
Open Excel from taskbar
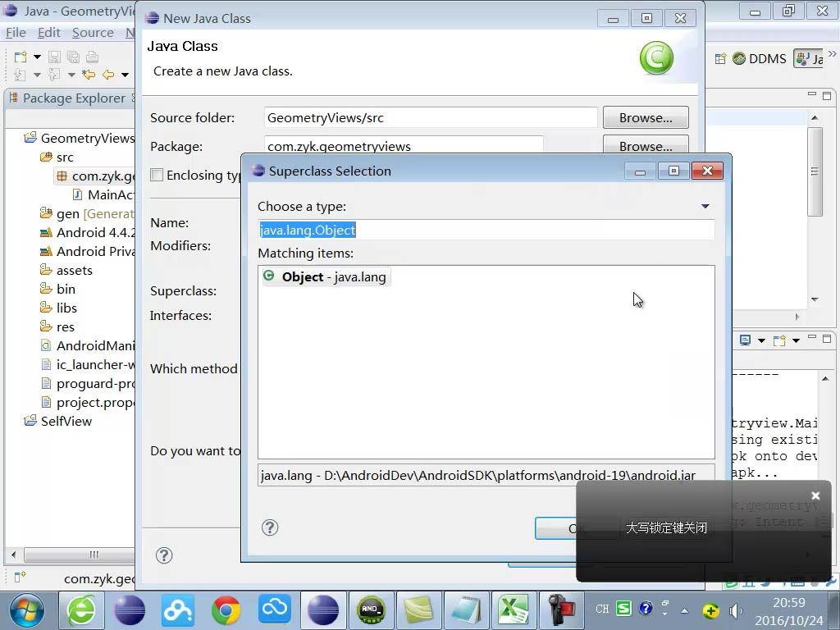[514, 610]
